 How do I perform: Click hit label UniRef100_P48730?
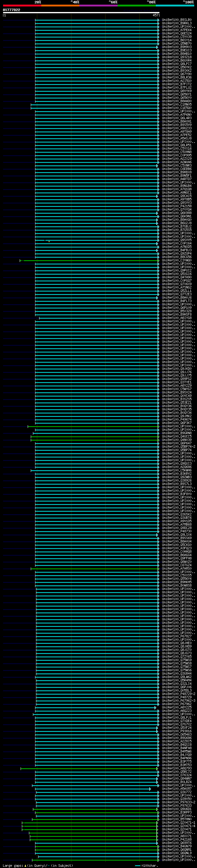coord(176,531)
